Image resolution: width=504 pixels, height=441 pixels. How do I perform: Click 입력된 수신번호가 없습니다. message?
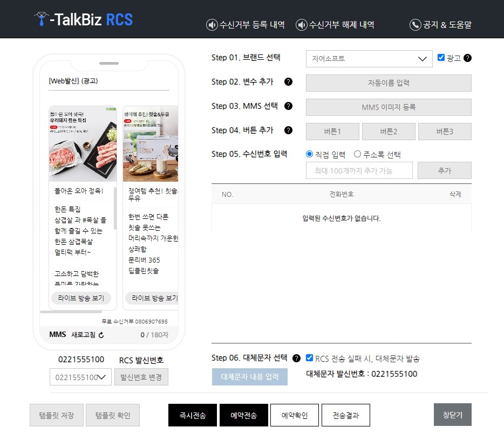tap(342, 218)
